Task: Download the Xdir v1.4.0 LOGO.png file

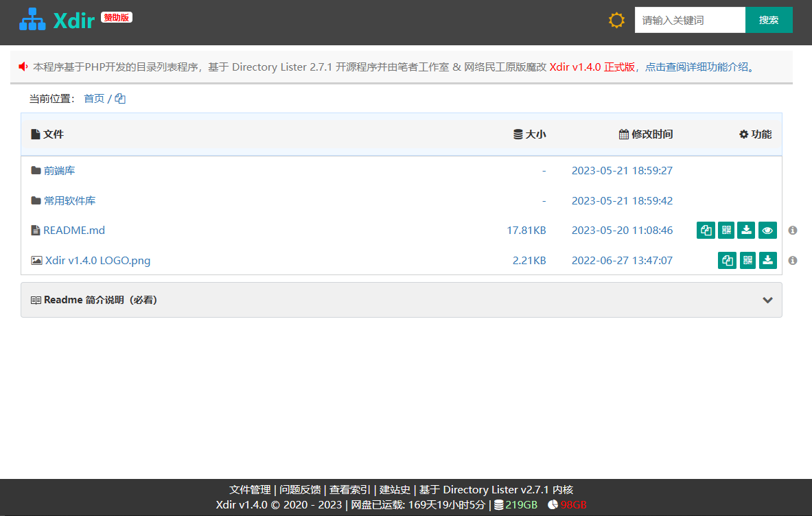Action: tap(767, 260)
